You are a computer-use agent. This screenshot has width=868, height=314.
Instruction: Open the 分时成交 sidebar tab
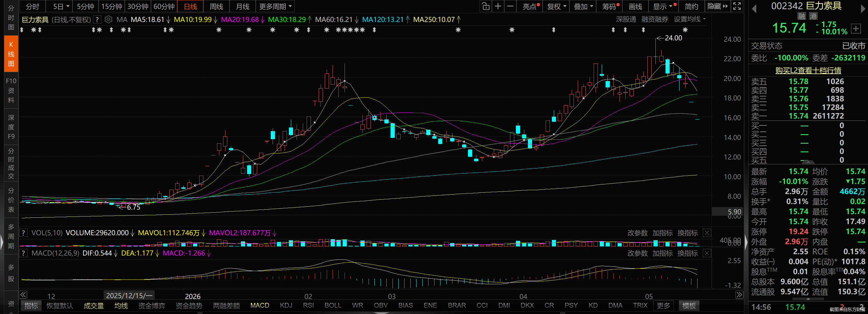pyautogui.click(x=11, y=164)
